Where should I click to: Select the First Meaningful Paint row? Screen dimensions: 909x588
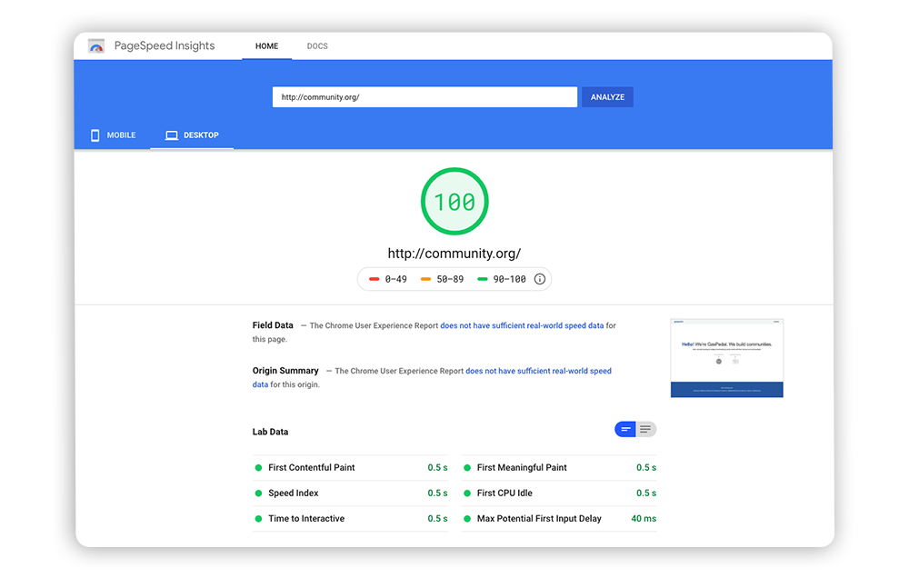559,467
